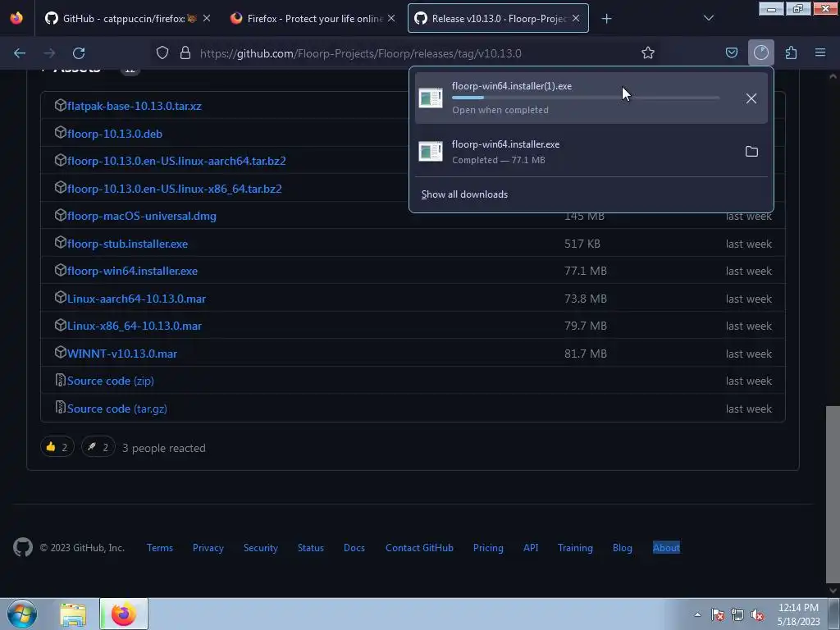Click the GitHub logo in footer

pyautogui.click(x=22, y=547)
